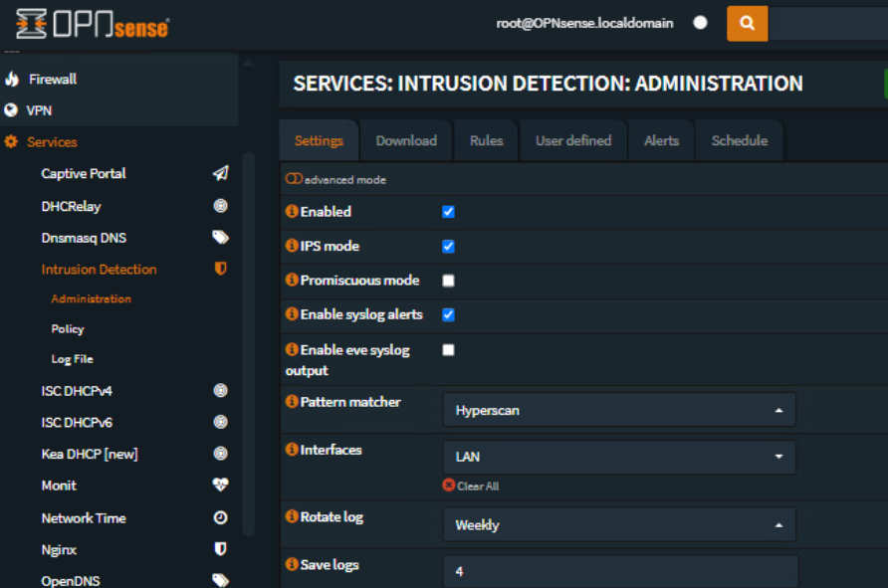This screenshot has width=888, height=588.
Task: Show help for the Enabled option
Action: tap(292, 211)
